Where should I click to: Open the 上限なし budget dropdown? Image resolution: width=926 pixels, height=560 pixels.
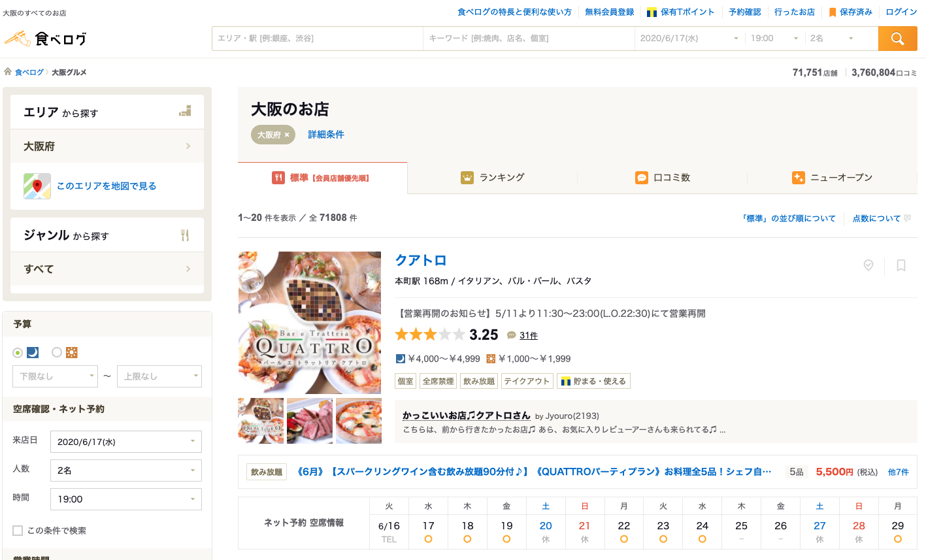click(x=159, y=376)
